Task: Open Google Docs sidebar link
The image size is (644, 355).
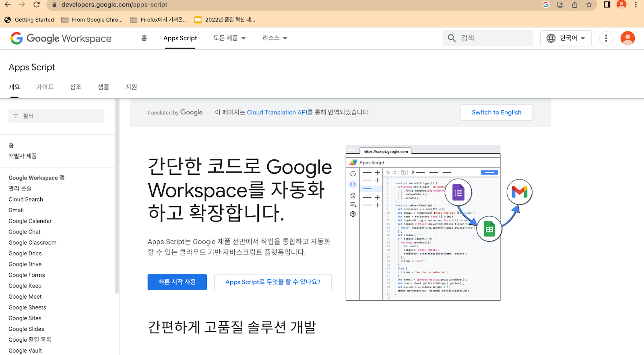Action: [x=25, y=254]
